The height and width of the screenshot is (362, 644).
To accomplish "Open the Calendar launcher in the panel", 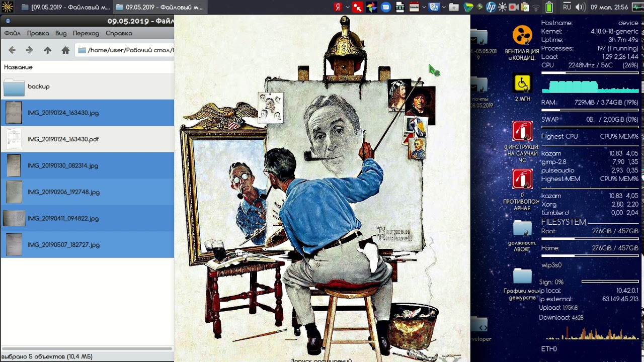I will 414,7.
